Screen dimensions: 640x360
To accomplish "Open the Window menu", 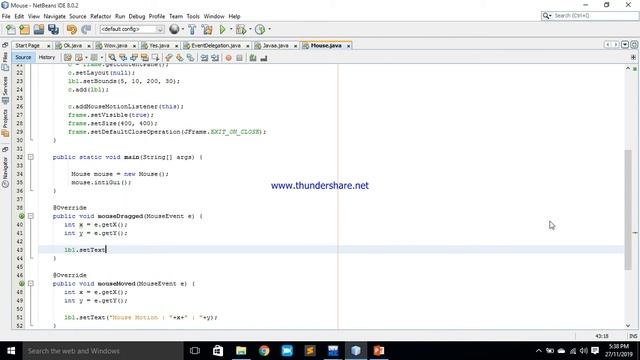I will point(214,16).
